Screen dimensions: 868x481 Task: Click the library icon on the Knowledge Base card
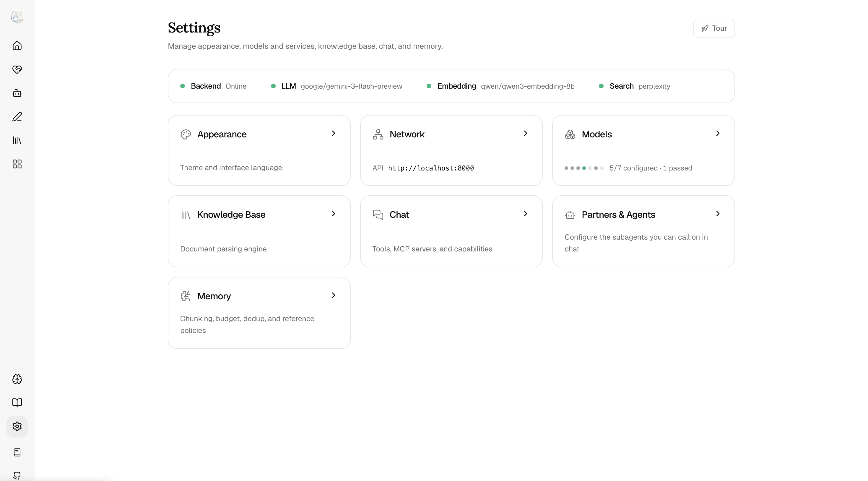(186, 215)
